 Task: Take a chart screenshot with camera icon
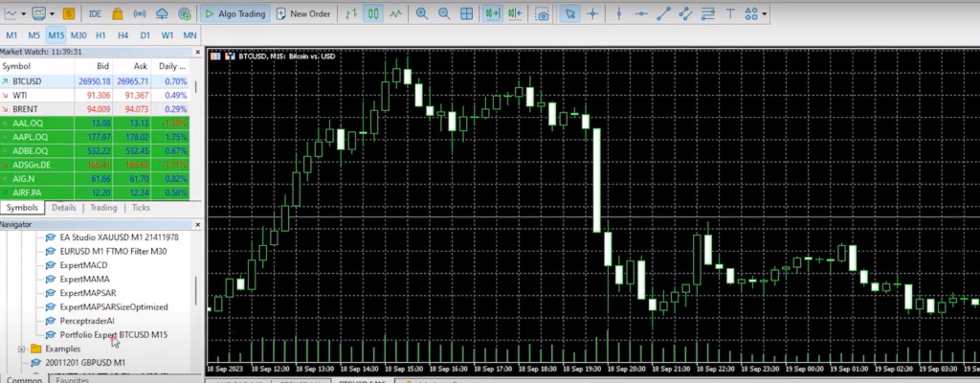[x=543, y=14]
